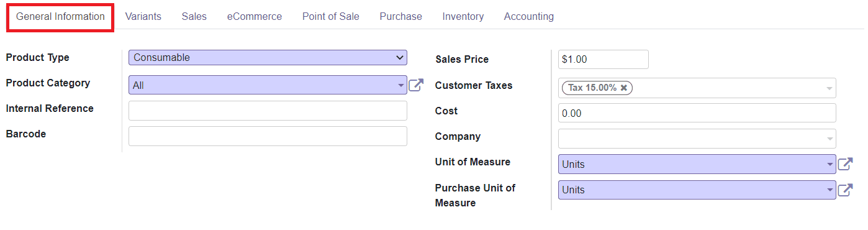Click the Product Category label
Image resolution: width=868 pixels, height=230 pixels.
click(x=48, y=83)
